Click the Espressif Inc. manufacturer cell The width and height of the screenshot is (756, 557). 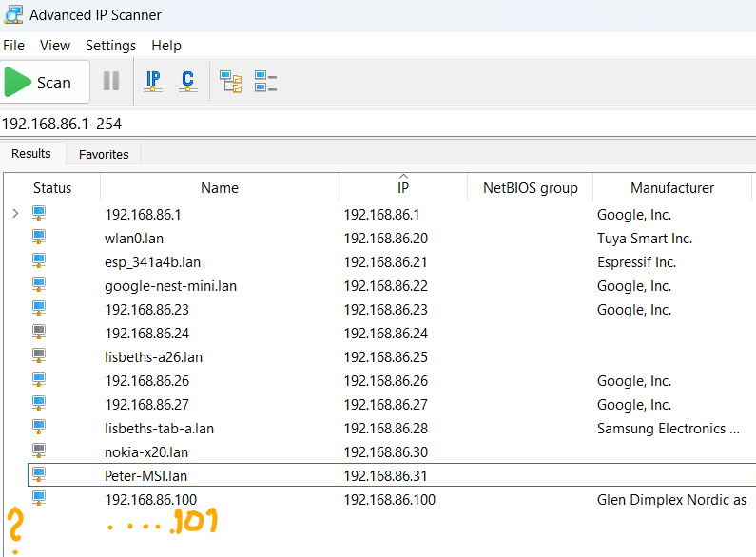pyautogui.click(x=636, y=262)
